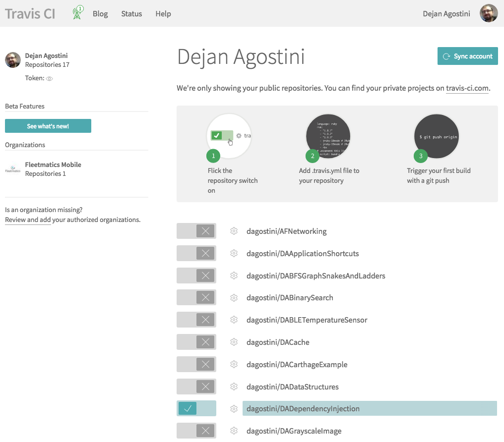
Task: Toggle the dagostini/DABLETemperatureSensor switch on
Action: (196, 320)
